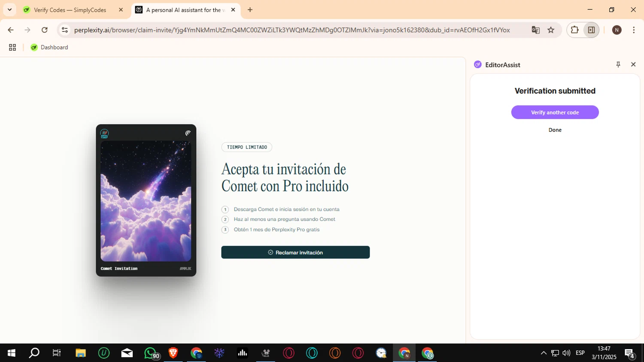The image size is (644, 362).
Task: Close the Verify Codes — SimplyCodes tab
Action: pyautogui.click(x=121, y=10)
